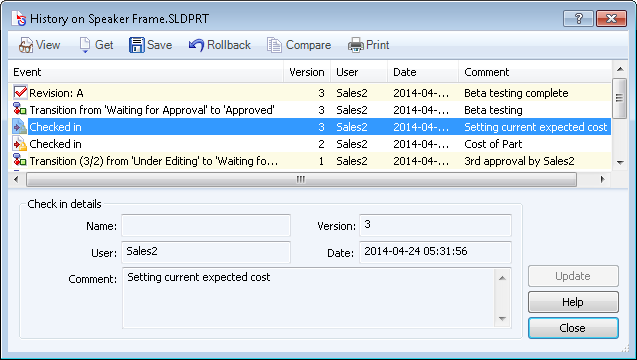
Task: Select the 'Waiting for Approval' to 'Approved' transition icon
Action: [x=20, y=109]
